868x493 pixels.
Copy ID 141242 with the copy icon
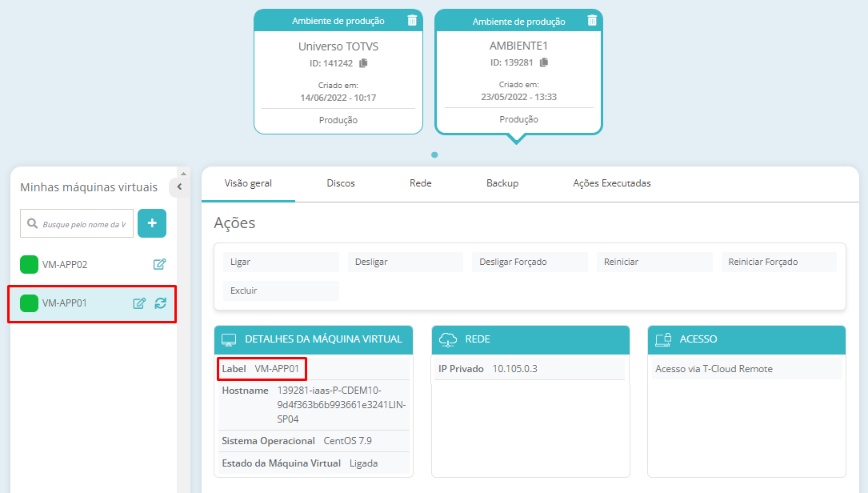point(363,63)
